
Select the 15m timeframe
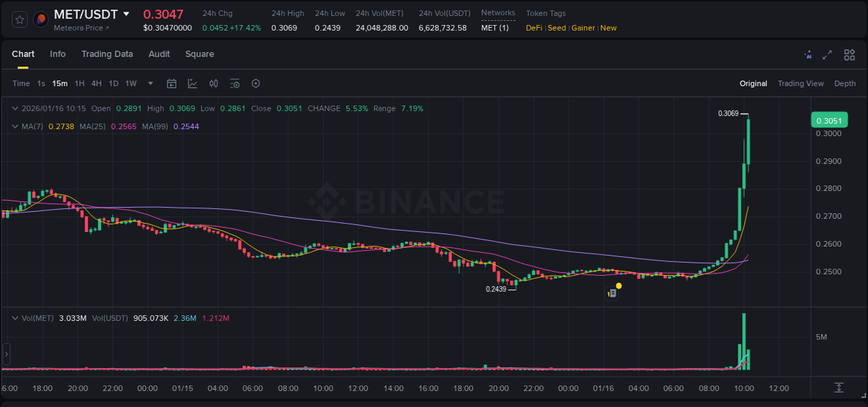coord(60,83)
